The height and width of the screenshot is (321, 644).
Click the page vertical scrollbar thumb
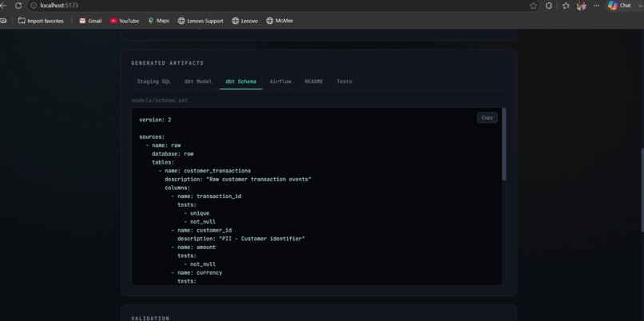click(642, 189)
